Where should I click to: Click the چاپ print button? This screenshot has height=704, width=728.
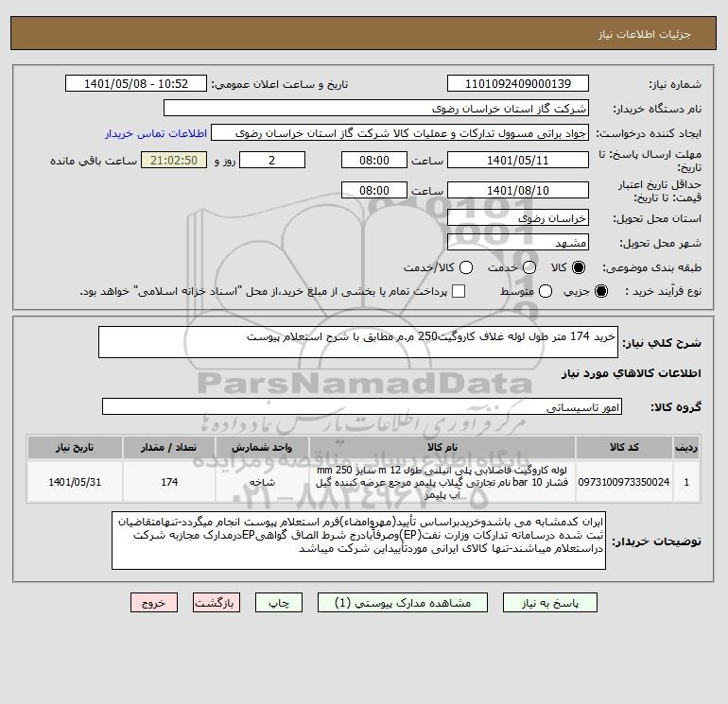279,603
